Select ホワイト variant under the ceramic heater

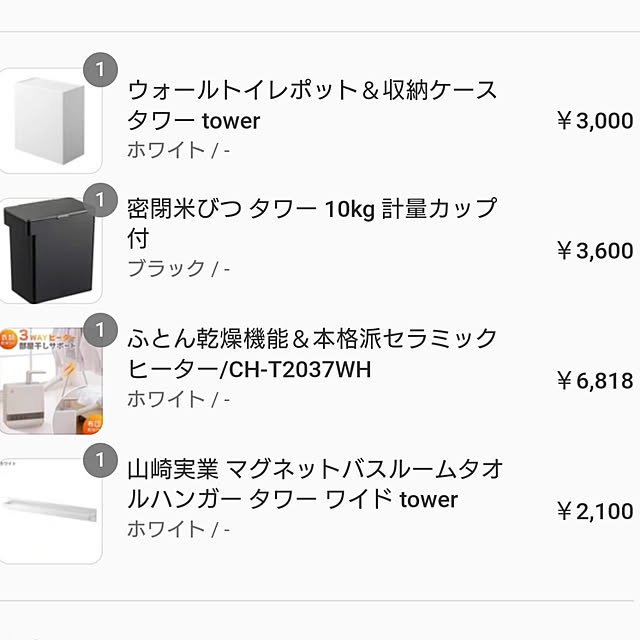(x=178, y=399)
